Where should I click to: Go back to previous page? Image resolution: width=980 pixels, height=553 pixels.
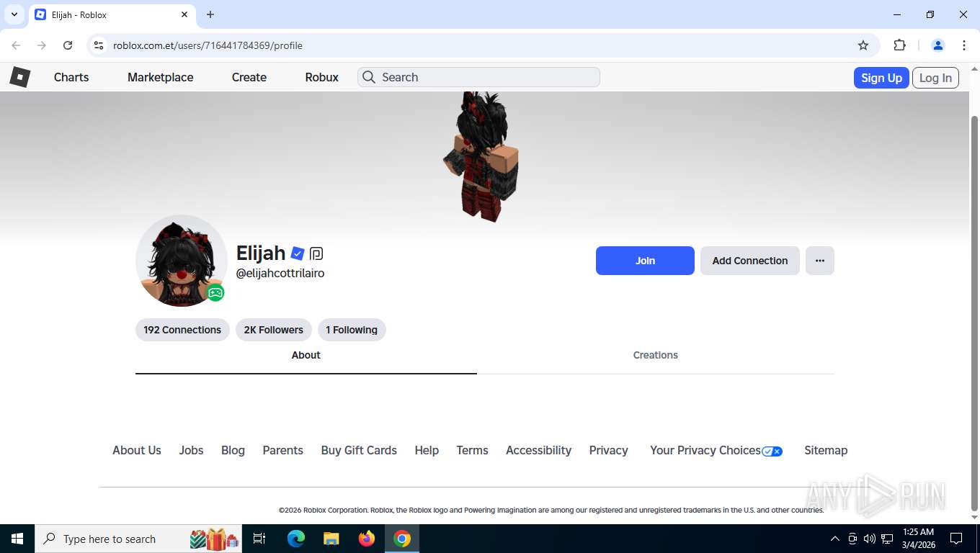(16, 45)
